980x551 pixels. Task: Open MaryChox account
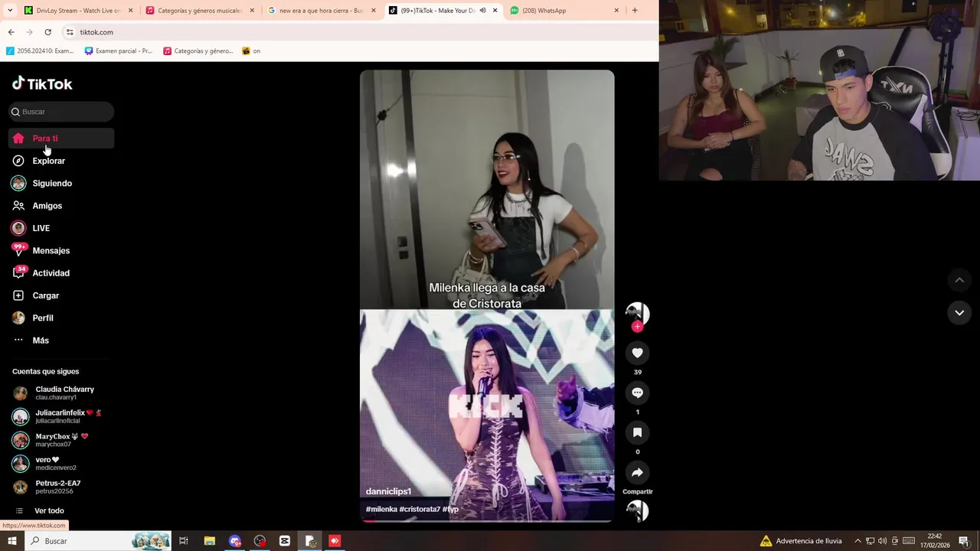pos(61,440)
